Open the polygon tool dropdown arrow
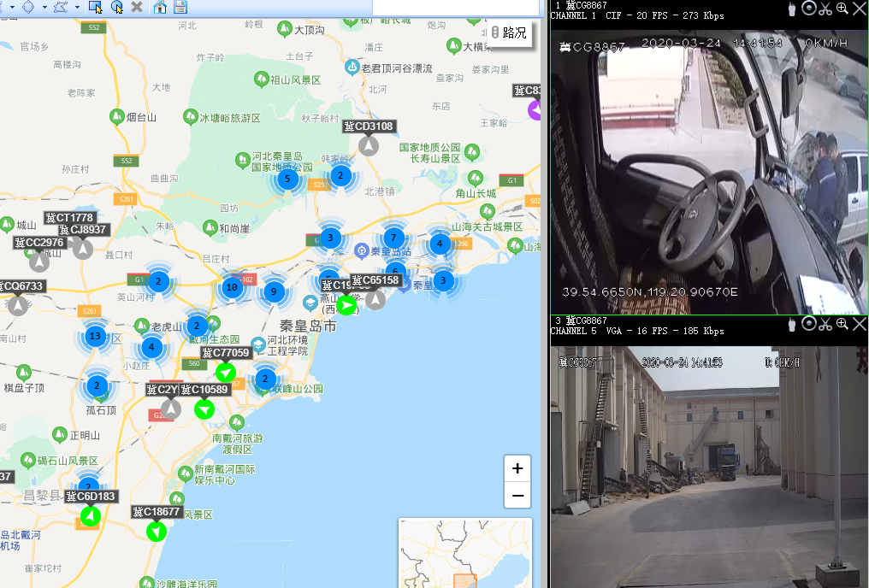This screenshot has width=869, height=588. [77, 7]
